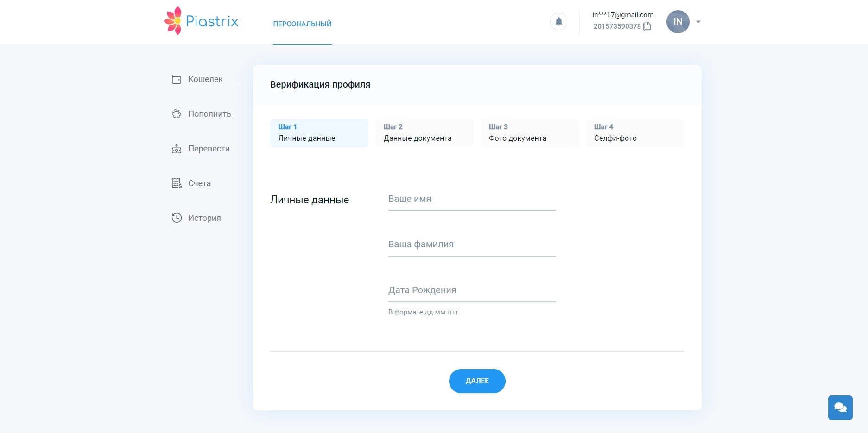
Task: Click the История clock icon
Action: coord(177,218)
